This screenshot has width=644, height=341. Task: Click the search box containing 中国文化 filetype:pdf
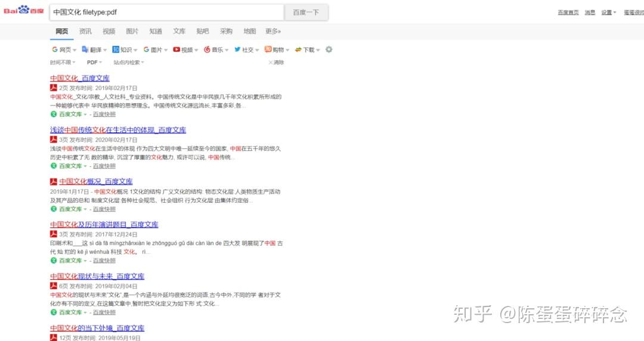(x=167, y=13)
